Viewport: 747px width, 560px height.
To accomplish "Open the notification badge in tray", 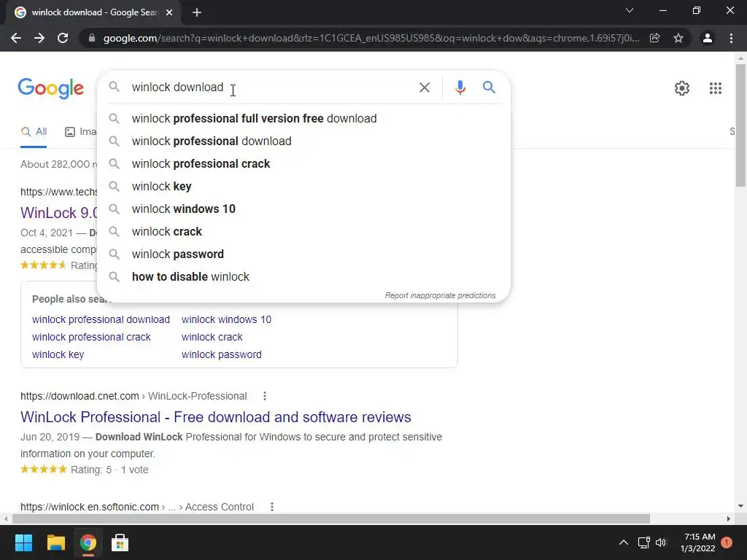I will click(x=727, y=542).
